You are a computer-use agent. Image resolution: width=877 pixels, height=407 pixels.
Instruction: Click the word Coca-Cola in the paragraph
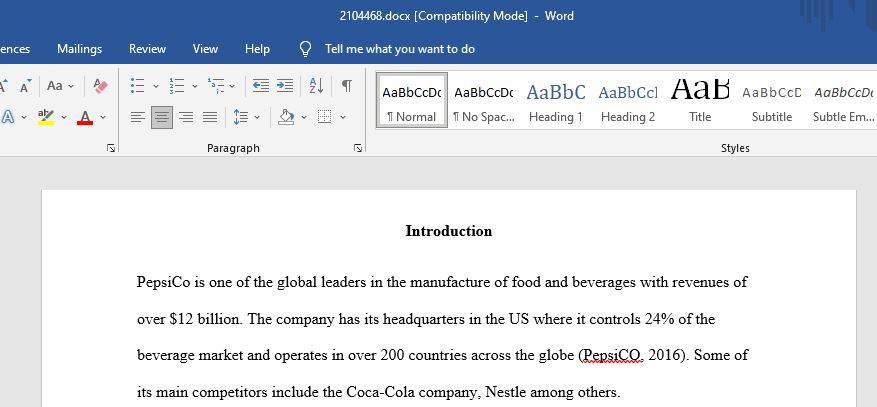[381, 392]
